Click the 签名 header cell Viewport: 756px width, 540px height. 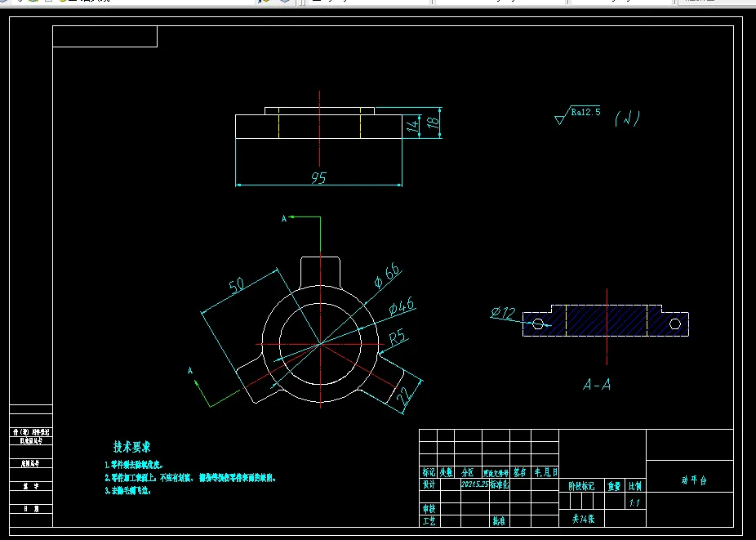tap(520, 472)
